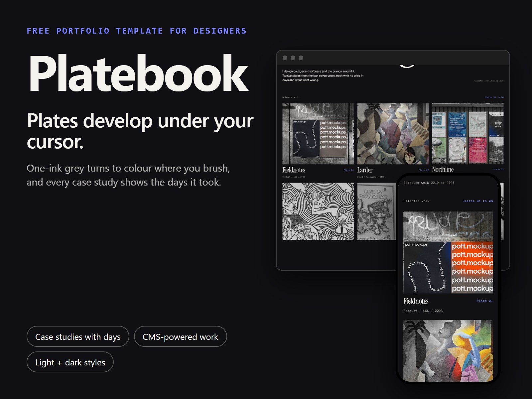The height and width of the screenshot is (399, 532).
Task: Open the Northline posters thumbnail in browser mockup
Action: click(x=468, y=133)
